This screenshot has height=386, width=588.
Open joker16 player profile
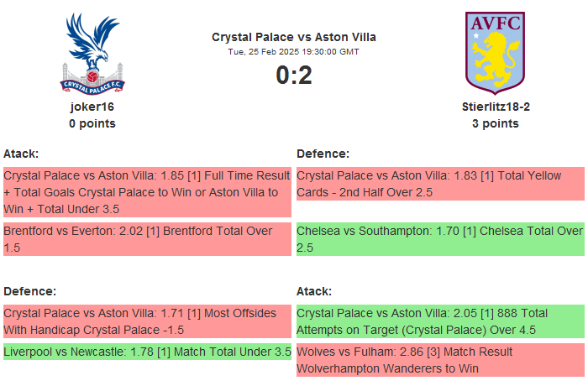(x=92, y=107)
